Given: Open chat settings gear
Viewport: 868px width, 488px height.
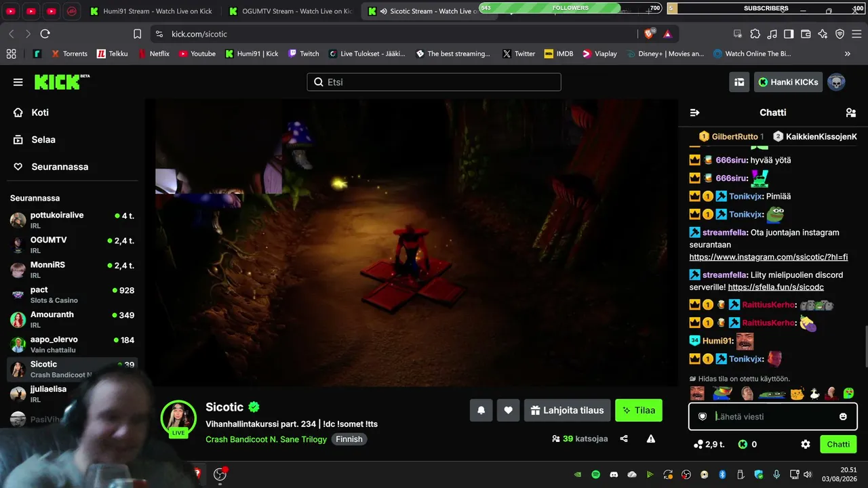Looking at the screenshot, I should (806, 444).
